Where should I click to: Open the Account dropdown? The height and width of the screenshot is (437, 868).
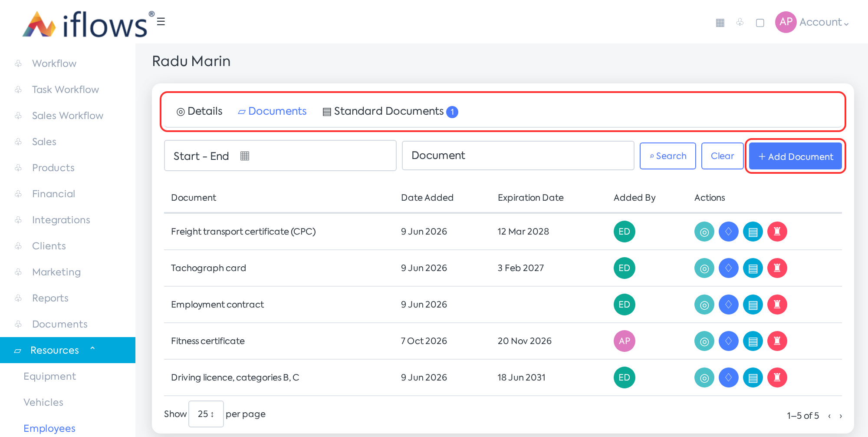click(x=824, y=22)
